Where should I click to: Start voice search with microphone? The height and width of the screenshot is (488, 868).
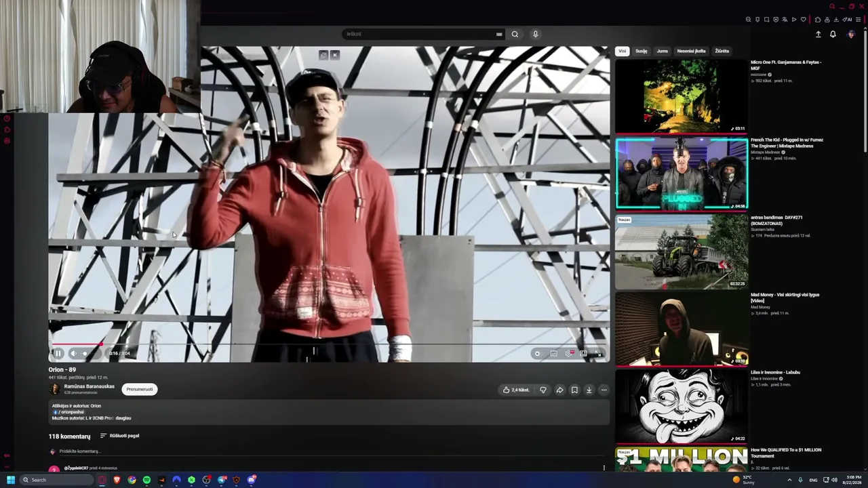535,34
